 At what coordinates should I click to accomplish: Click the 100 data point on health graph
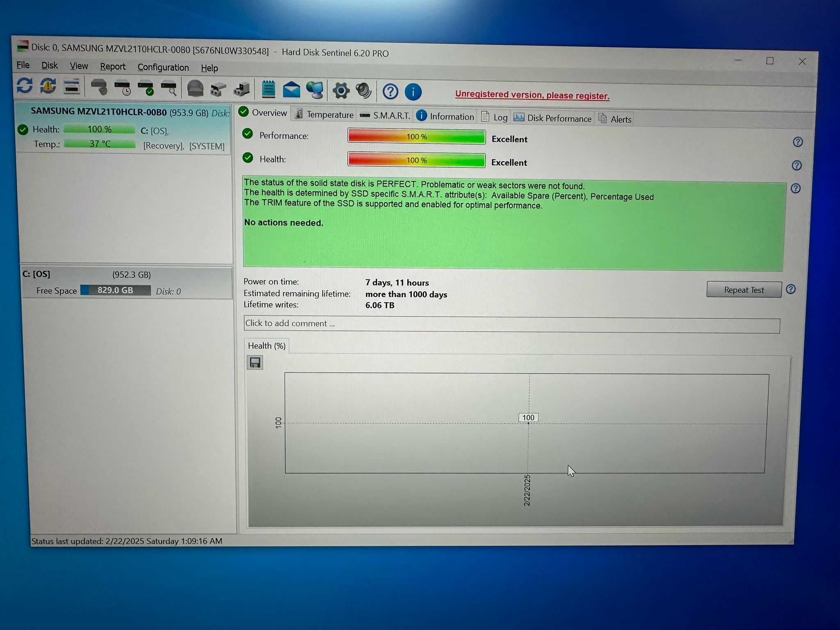[528, 418]
